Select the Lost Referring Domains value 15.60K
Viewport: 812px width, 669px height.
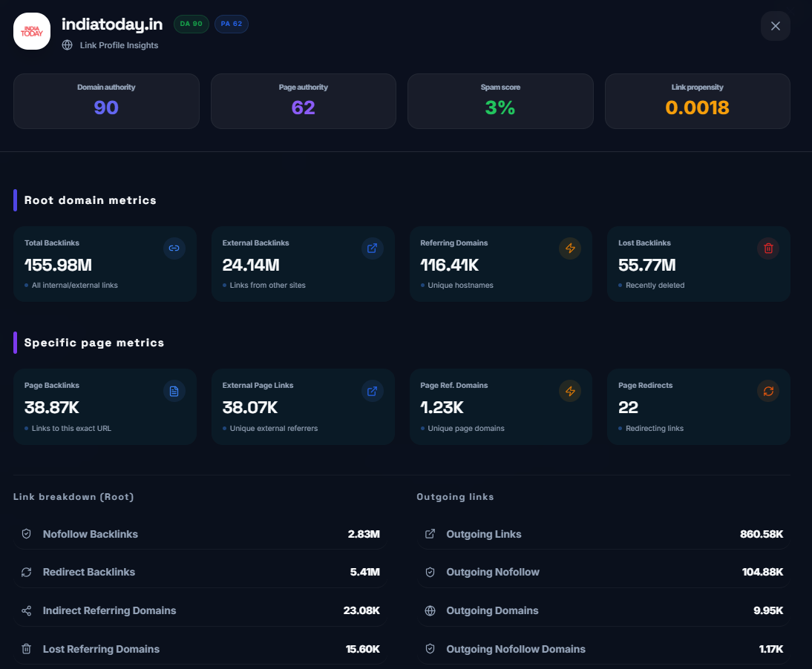tap(362, 649)
